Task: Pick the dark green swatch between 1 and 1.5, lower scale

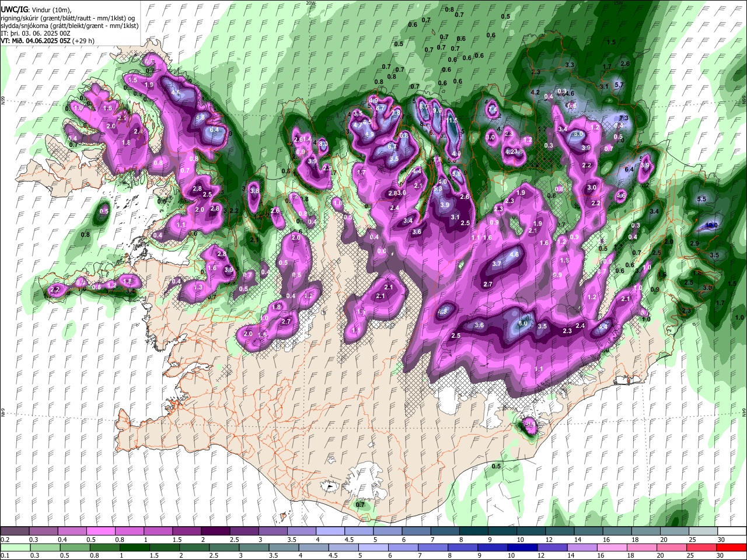Action: [x=135, y=547]
